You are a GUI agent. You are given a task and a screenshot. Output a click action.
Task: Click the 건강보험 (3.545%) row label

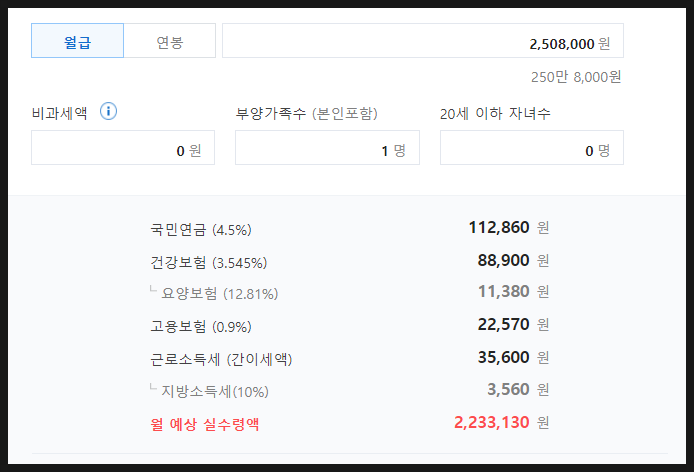pos(209,262)
